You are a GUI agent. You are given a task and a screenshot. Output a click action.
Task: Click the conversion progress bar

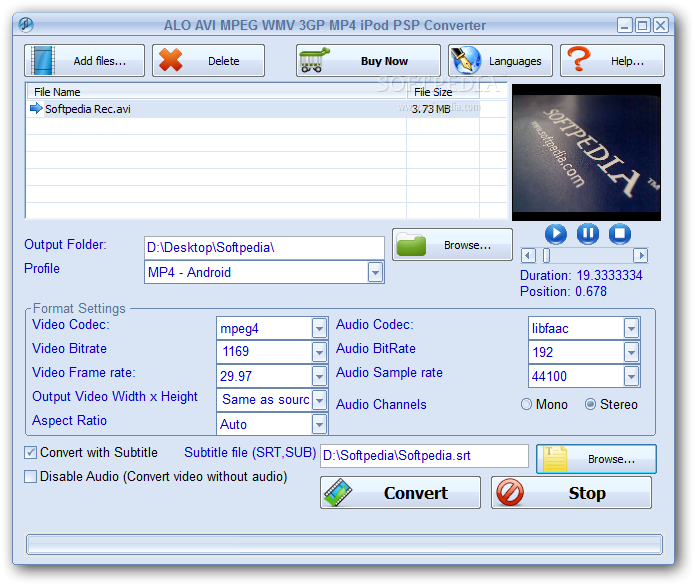tap(344, 545)
